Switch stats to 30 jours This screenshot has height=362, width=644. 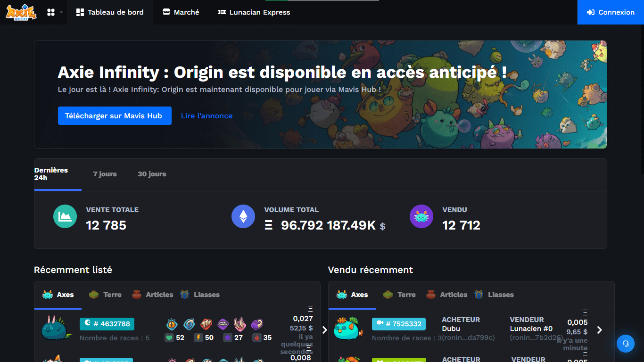pos(152,174)
